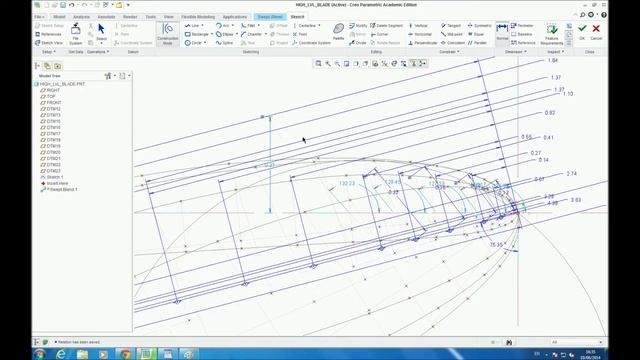Apply the Vertical constraint
The image size is (640, 360).
click(x=418, y=26)
